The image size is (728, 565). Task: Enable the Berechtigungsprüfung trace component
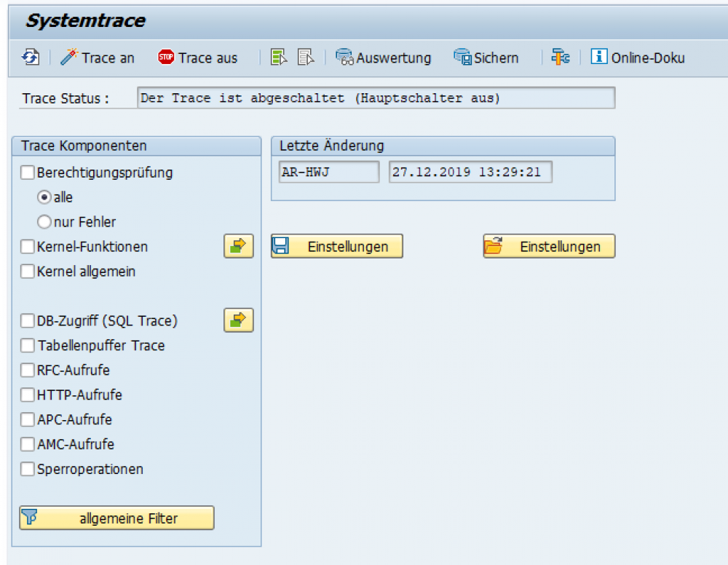[x=27, y=173]
